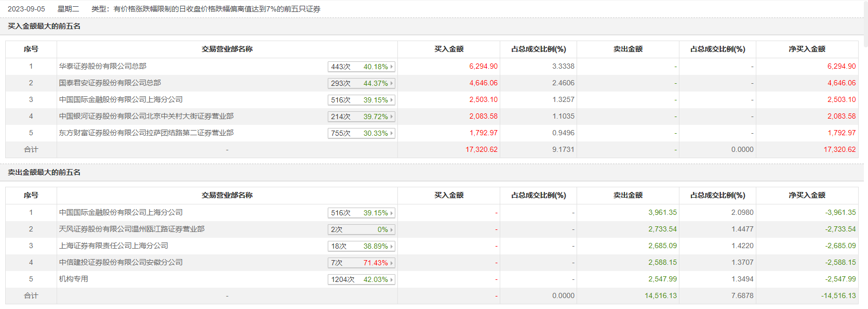Screen dimensions: 868x309
Task: Expand 516次 39.15% box in sell table
Action: pos(362,213)
